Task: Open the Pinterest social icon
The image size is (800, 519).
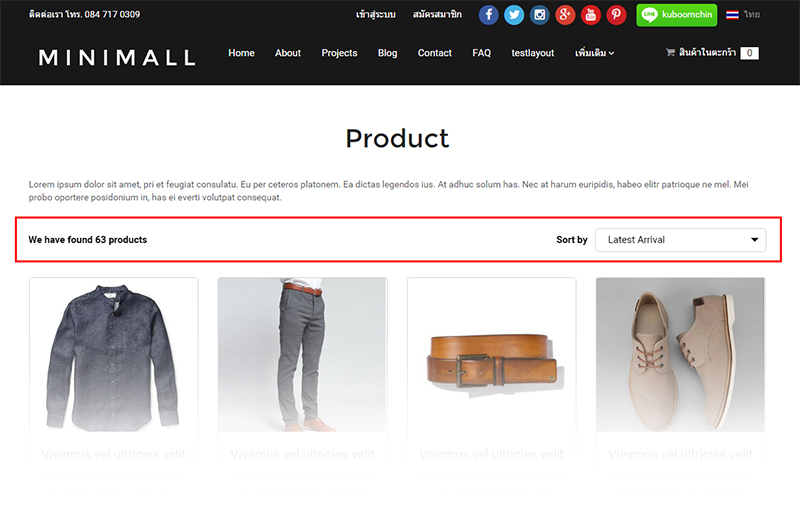Action: 616,15
